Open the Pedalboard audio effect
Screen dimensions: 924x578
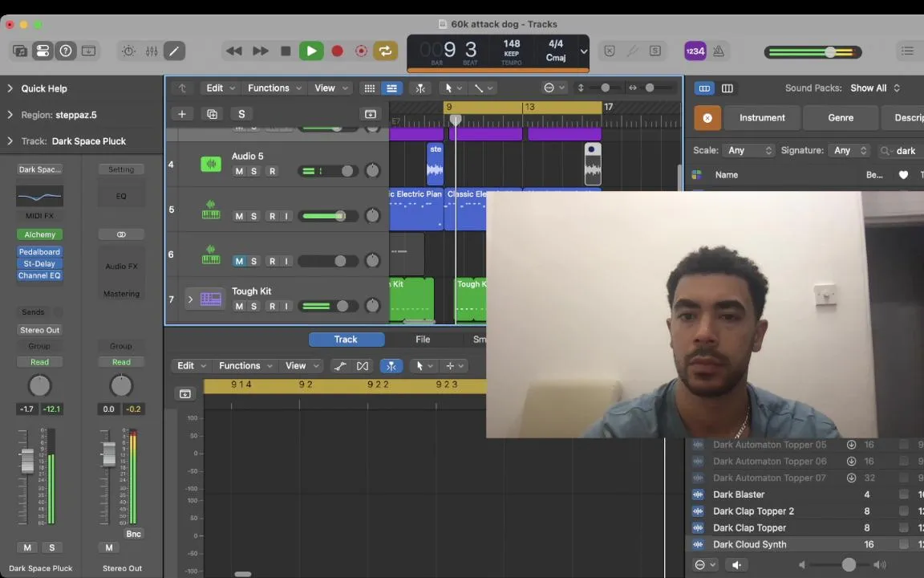(x=39, y=252)
